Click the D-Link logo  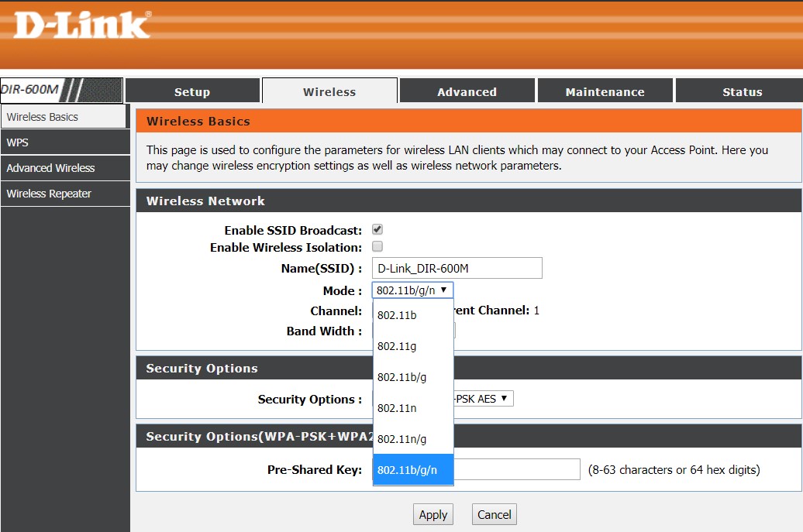coord(82,25)
